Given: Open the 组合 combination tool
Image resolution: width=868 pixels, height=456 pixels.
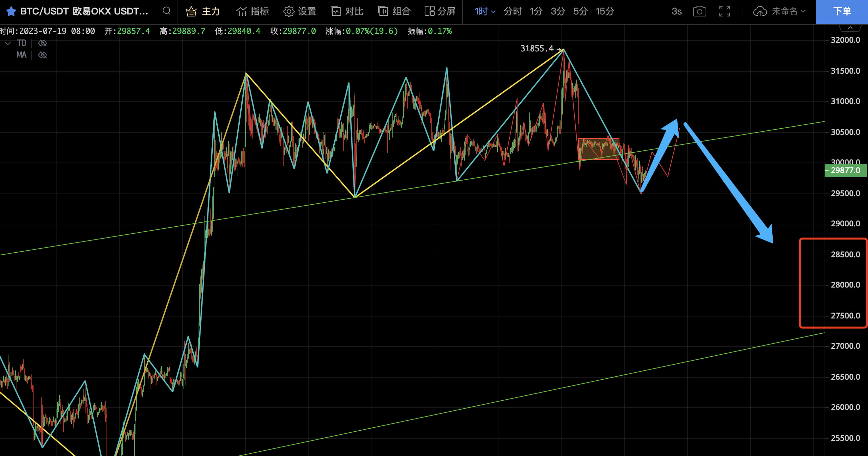Looking at the screenshot, I should tap(394, 12).
